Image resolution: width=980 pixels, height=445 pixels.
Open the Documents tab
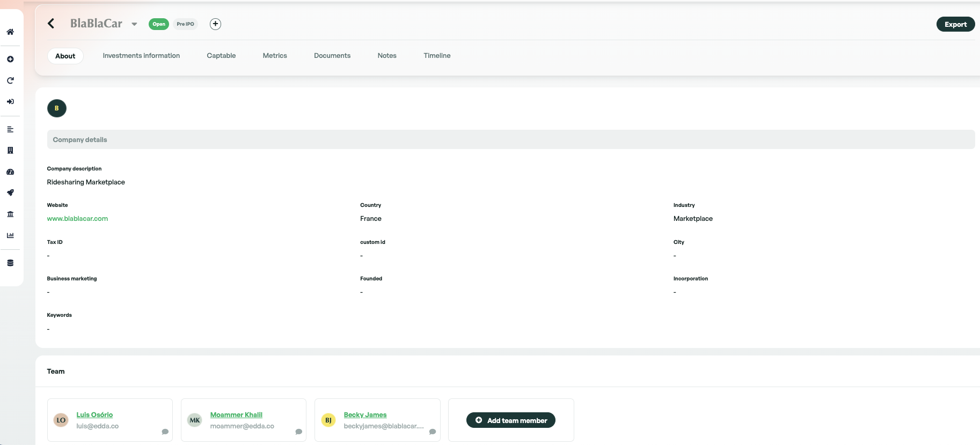(x=332, y=56)
